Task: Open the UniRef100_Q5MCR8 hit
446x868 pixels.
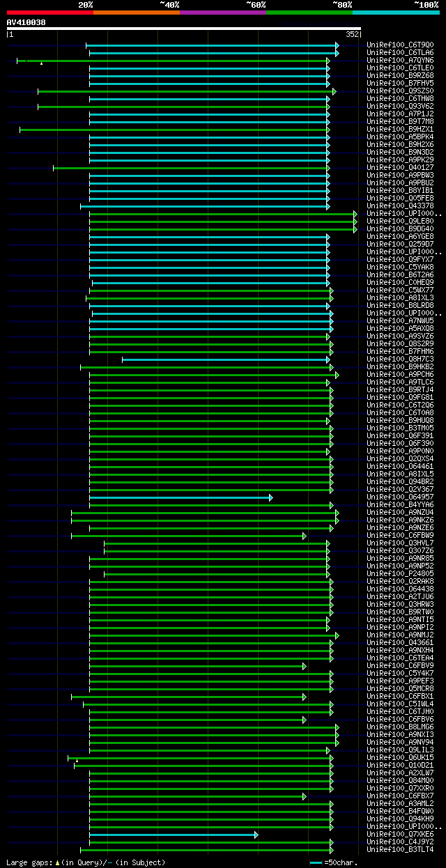Action: (x=400, y=689)
